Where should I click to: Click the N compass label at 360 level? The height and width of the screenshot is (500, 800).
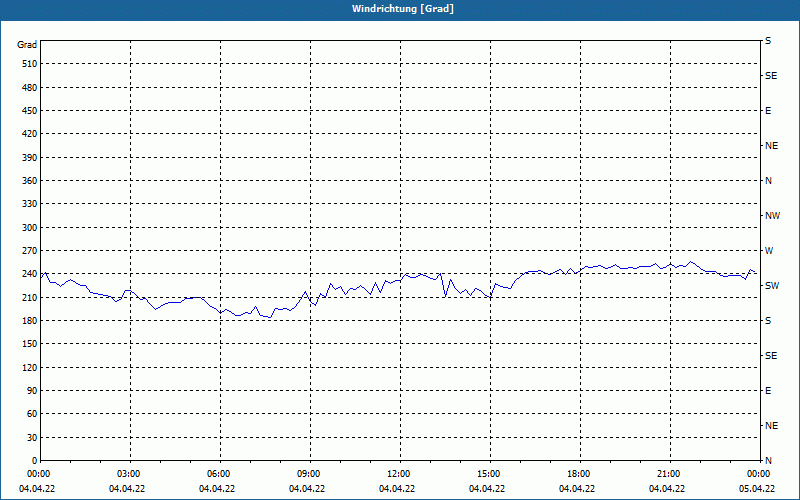(x=768, y=181)
